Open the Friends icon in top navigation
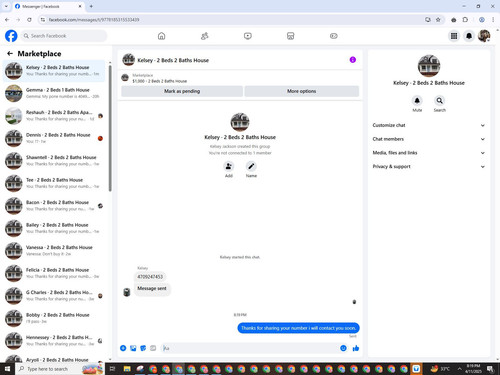The image size is (500, 375). 204,36
